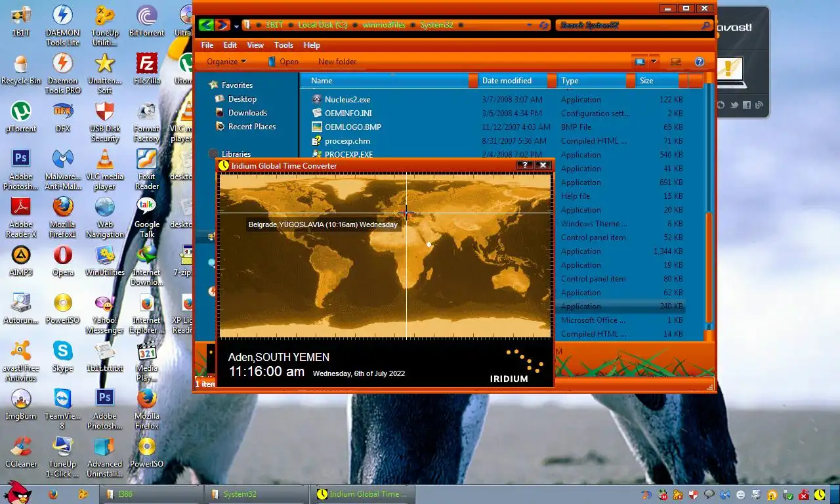Navigate to winmodfiles breadcrumb
The height and width of the screenshot is (504, 840).
click(x=384, y=25)
